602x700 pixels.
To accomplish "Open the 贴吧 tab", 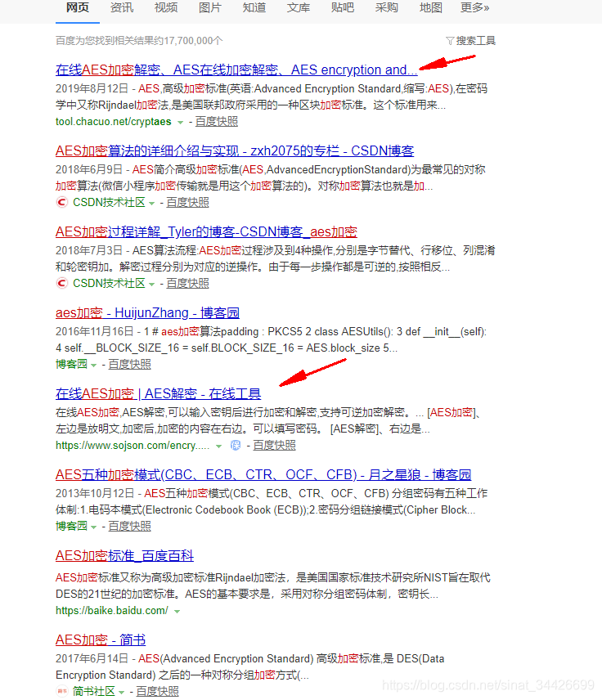I will tap(343, 8).
